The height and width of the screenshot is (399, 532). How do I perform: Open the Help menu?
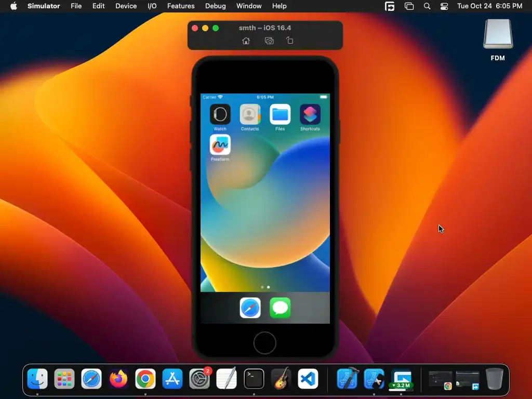click(279, 6)
